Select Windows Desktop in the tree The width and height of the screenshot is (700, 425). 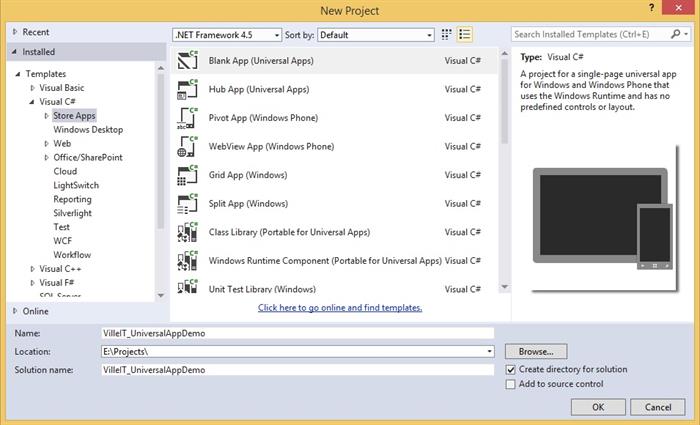[x=88, y=129]
